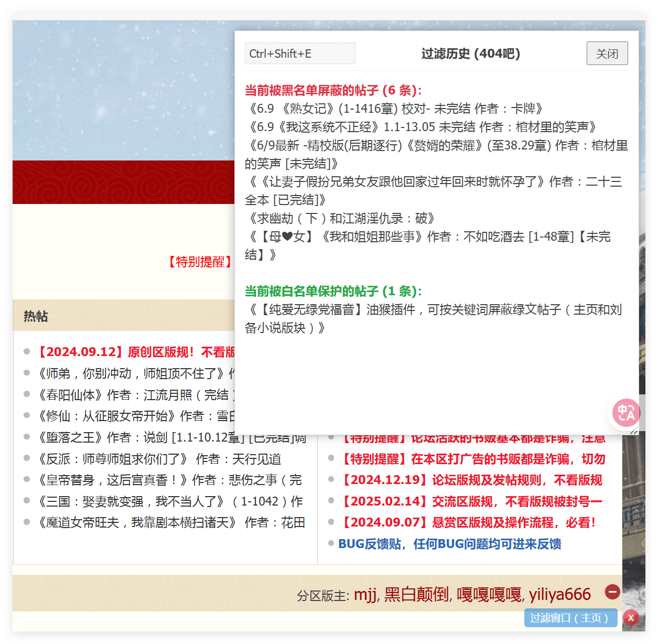
Task: Click the Ctrl+Shift+E shortcut field
Action: pos(299,53)
